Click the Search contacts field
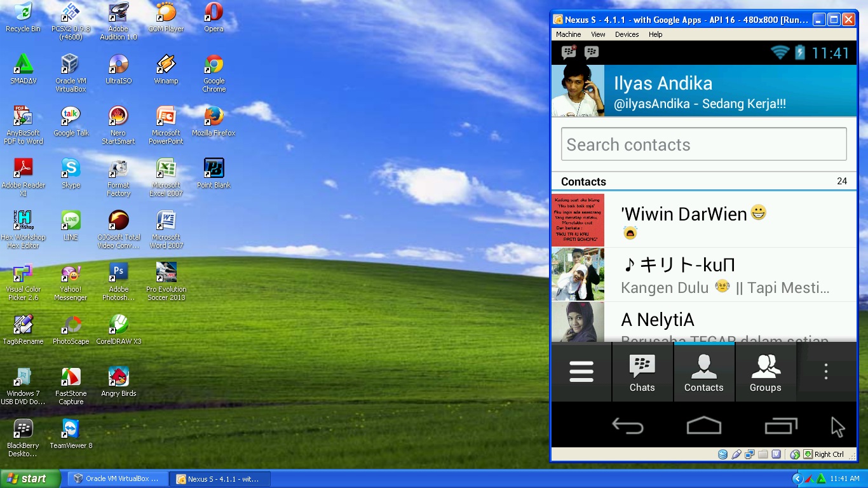868x488 pixels. click(703, 144)
